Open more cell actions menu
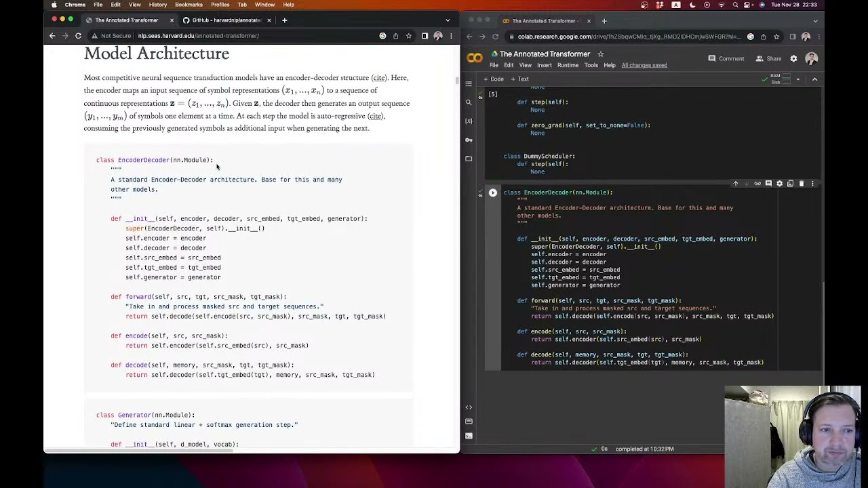868x488 pixels. [x=812, y=184]
